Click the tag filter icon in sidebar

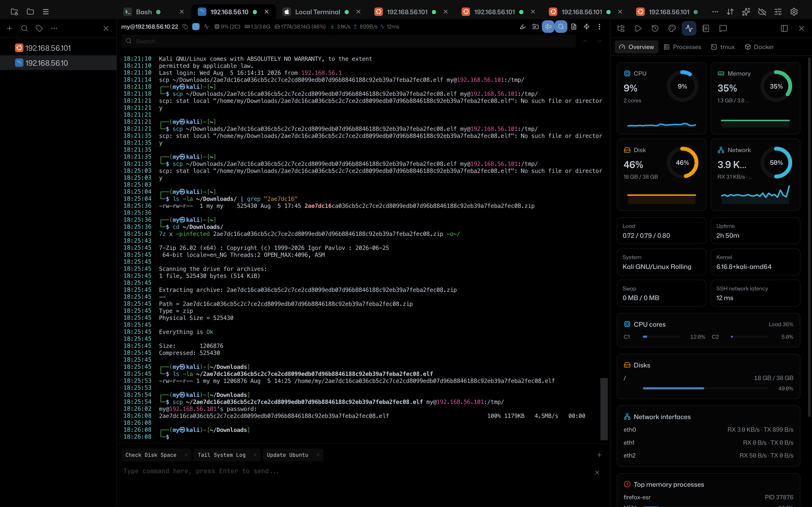pos(39,28)
